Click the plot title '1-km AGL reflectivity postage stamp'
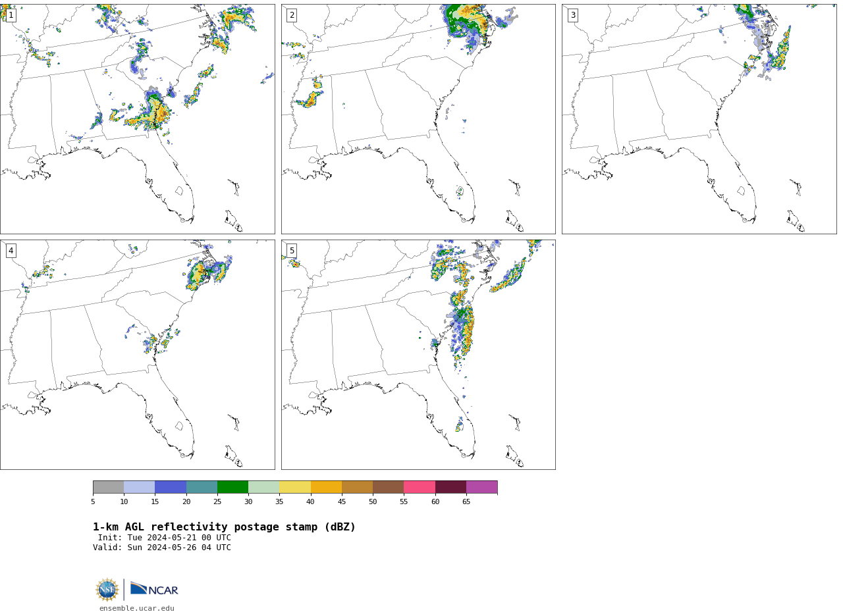The image size is (843, 616). click(x=224, y=527)
